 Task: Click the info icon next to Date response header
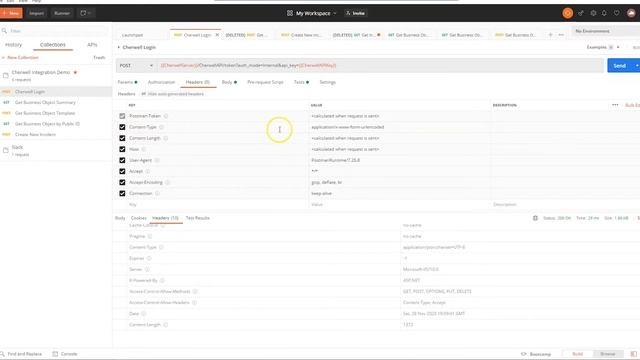(x=144, y=313)
